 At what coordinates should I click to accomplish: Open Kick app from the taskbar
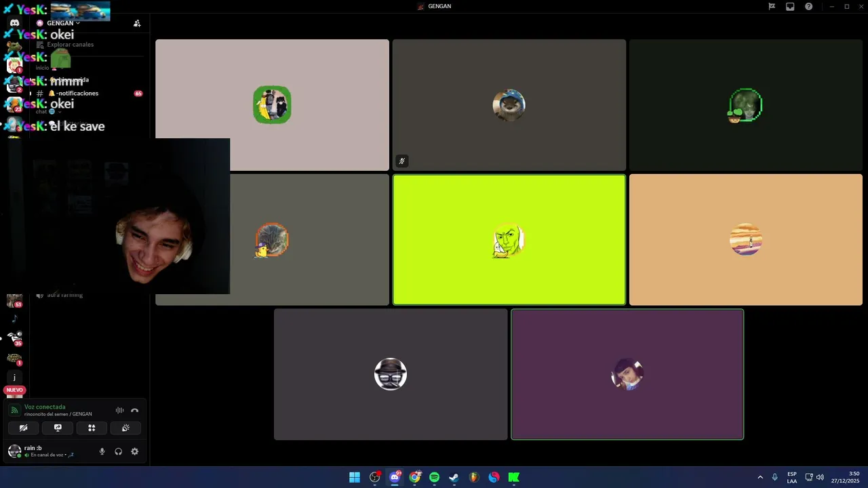[x=514, y=477]
